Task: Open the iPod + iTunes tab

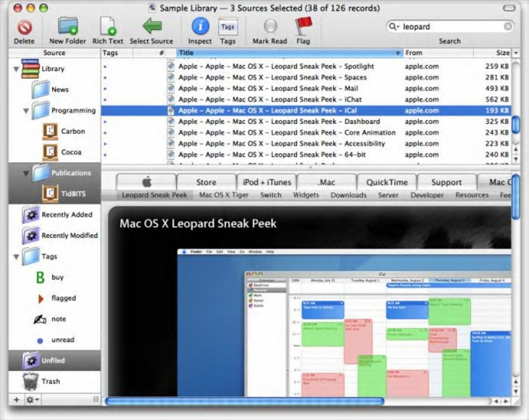Action: [x=267, y=182]
